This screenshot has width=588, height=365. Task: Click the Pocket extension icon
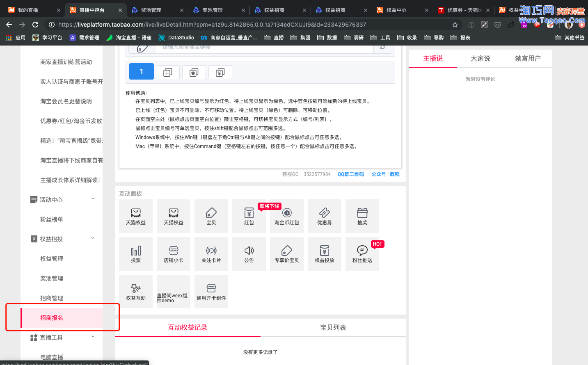click(x=498, y=25)
